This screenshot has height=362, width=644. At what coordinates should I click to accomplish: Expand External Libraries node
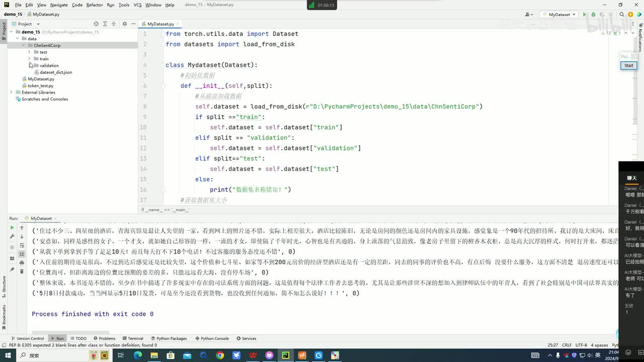[x=11, y=93]
